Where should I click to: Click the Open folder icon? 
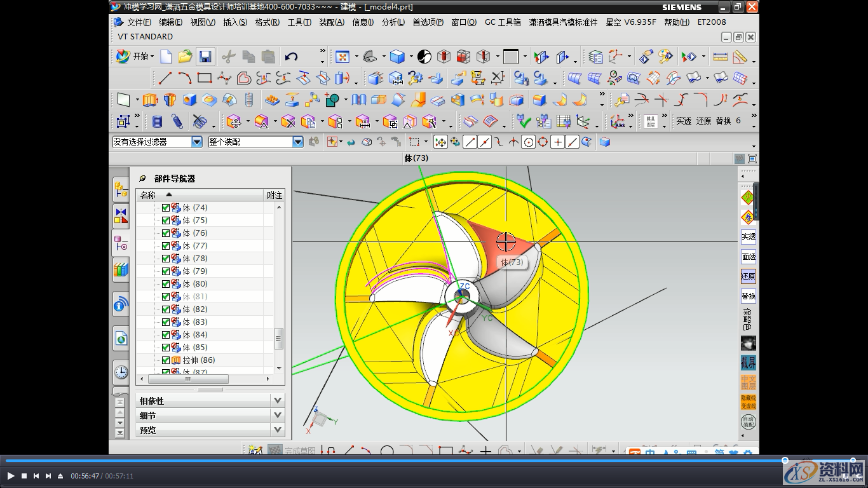point(185,57)
